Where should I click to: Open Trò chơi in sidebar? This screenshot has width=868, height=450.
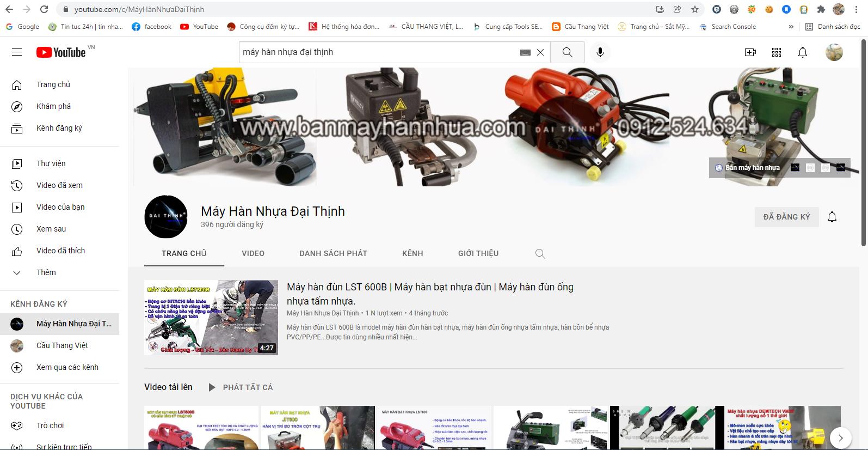60,425
